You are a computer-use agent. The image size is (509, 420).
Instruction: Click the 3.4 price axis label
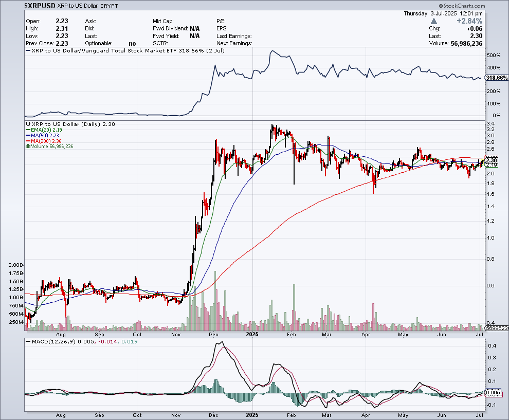coord(490,124)
